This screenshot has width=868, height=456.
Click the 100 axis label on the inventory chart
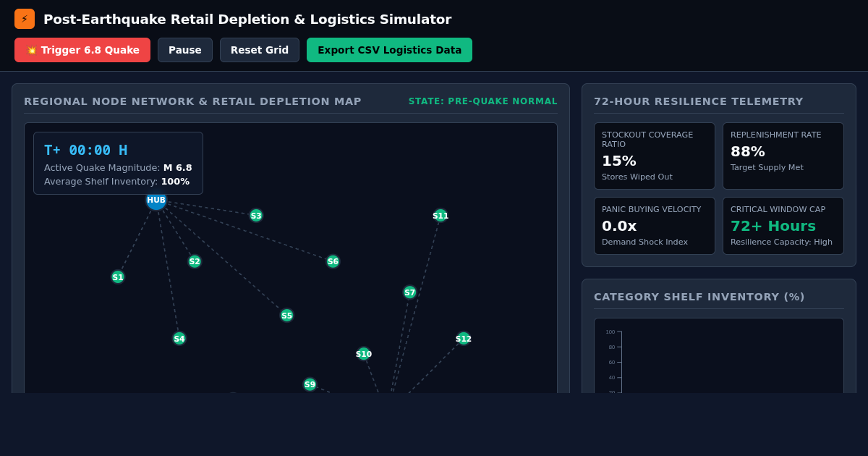[610, 332]
